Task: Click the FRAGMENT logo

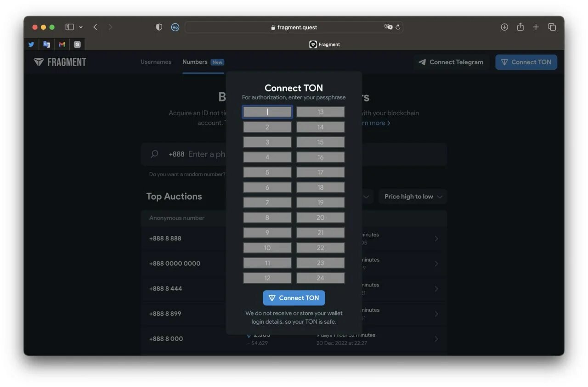Action: tap(60, 62)
